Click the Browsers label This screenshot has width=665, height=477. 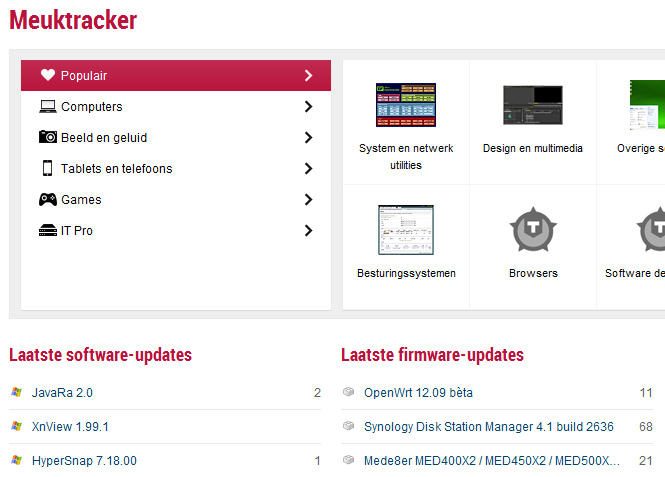coord(533,273)
